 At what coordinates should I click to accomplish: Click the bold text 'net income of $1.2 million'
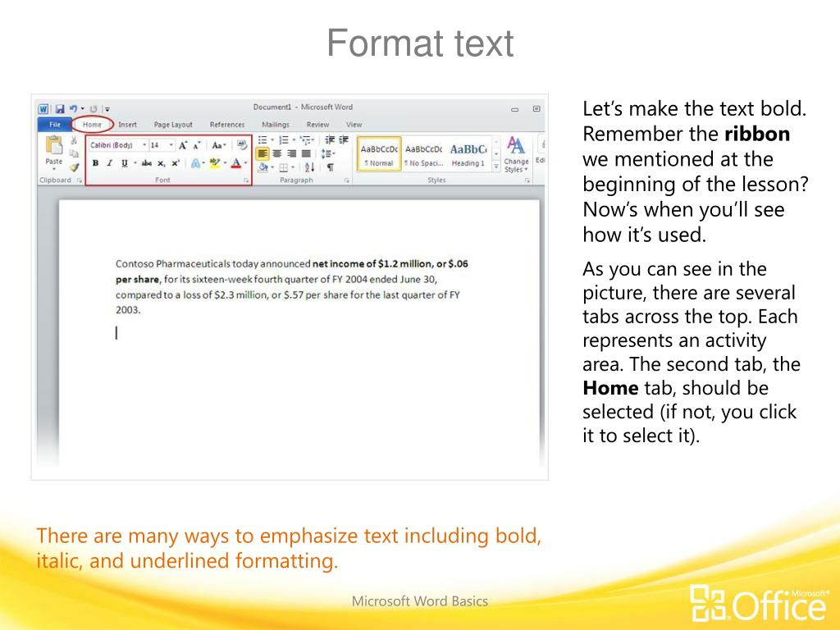(x=372, y=263)
